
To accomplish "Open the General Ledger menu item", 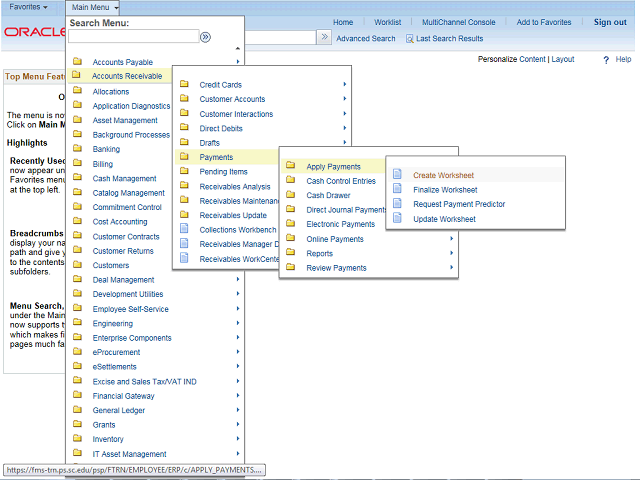I will coord(119,410).
